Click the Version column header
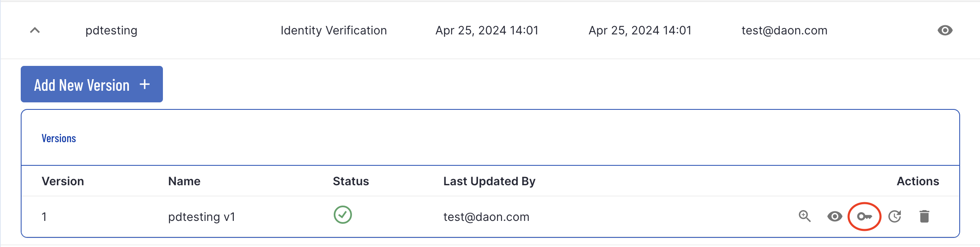980x247 pixels. 63,181
